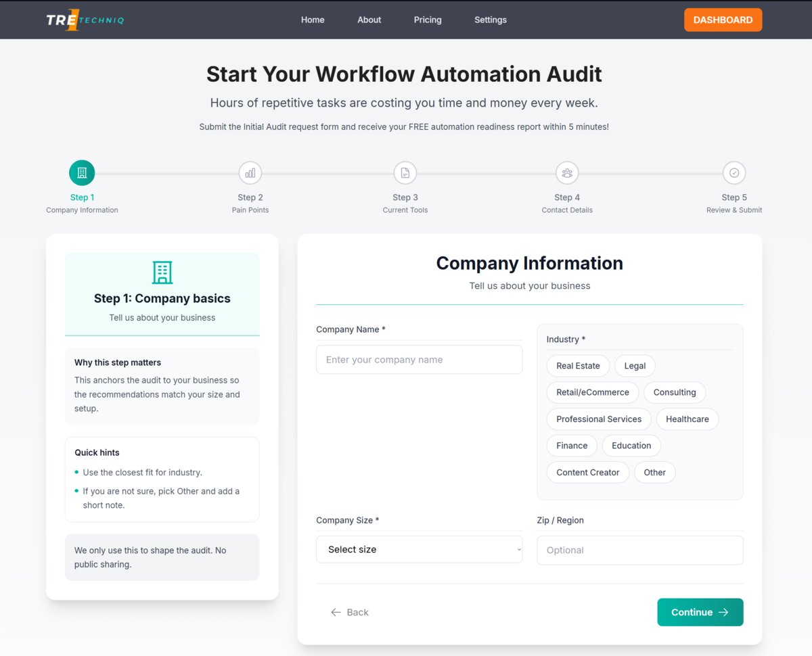Click the 'Company Size *' label
The height and width of the screenshot is (656, 812).
coord(348,520)
